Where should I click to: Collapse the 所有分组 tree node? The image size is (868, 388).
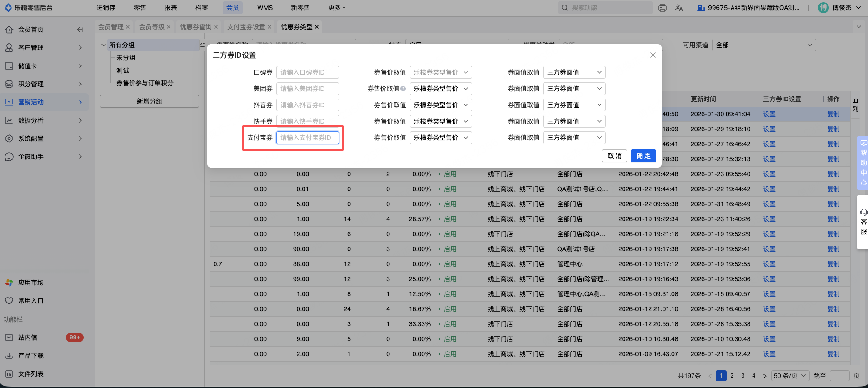(x=104, y=45)
